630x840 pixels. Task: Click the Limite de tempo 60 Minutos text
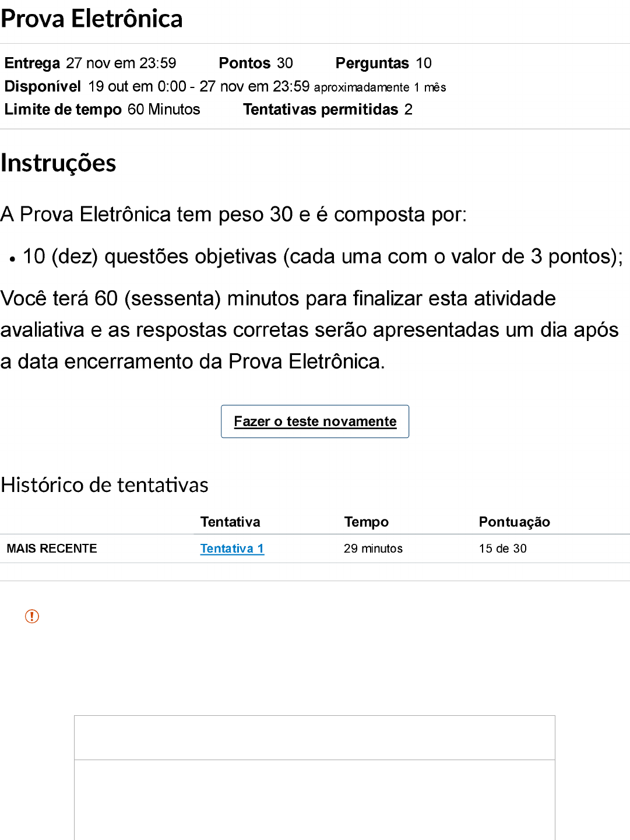[x=102, y=110]
